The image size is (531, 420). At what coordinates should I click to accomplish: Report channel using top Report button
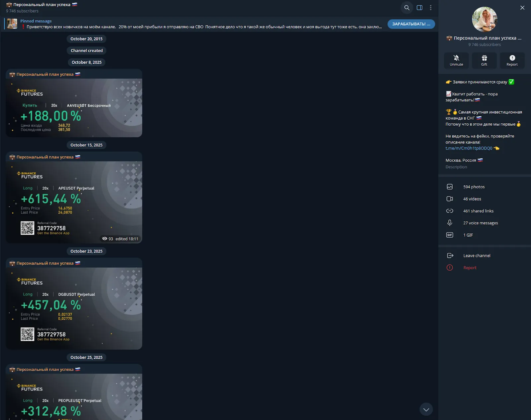pos(512,61)
